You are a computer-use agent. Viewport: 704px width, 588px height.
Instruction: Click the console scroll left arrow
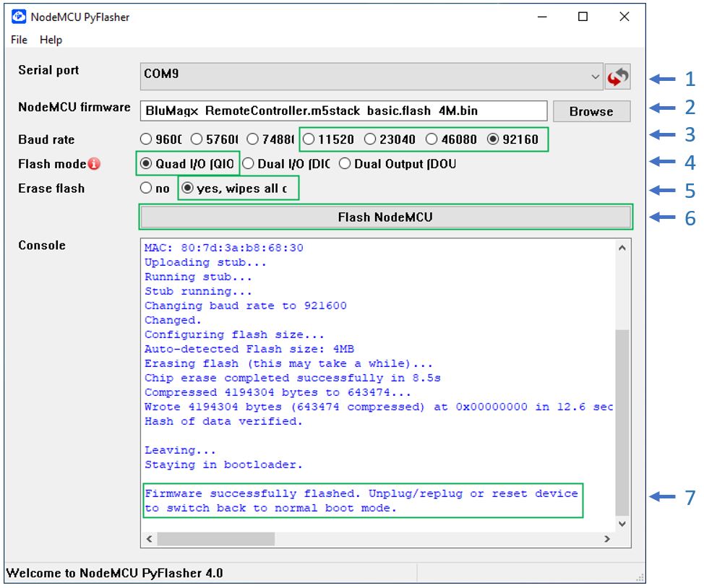point(149,539)
